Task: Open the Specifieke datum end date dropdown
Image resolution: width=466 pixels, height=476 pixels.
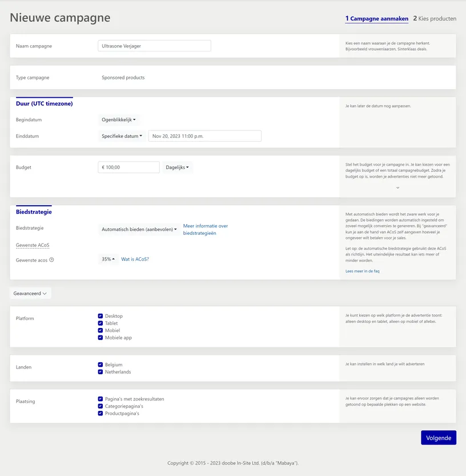Action: tap(122, 136)
